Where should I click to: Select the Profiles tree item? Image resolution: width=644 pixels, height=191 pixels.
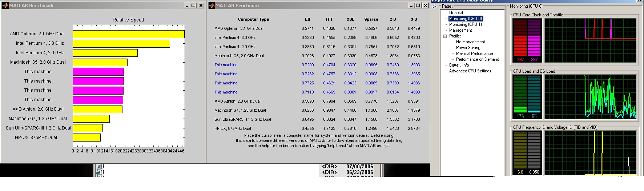pos(455,36)
